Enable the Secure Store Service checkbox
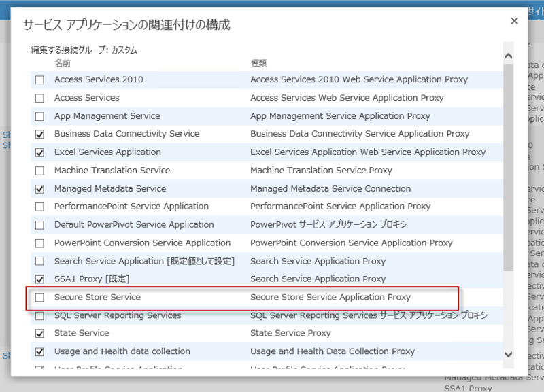 pos(39,298)
